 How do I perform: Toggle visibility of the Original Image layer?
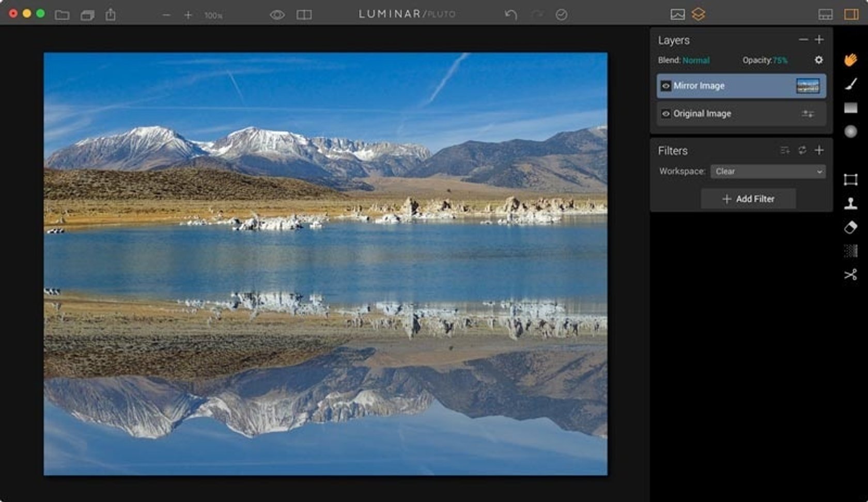(x=667, y=114)
